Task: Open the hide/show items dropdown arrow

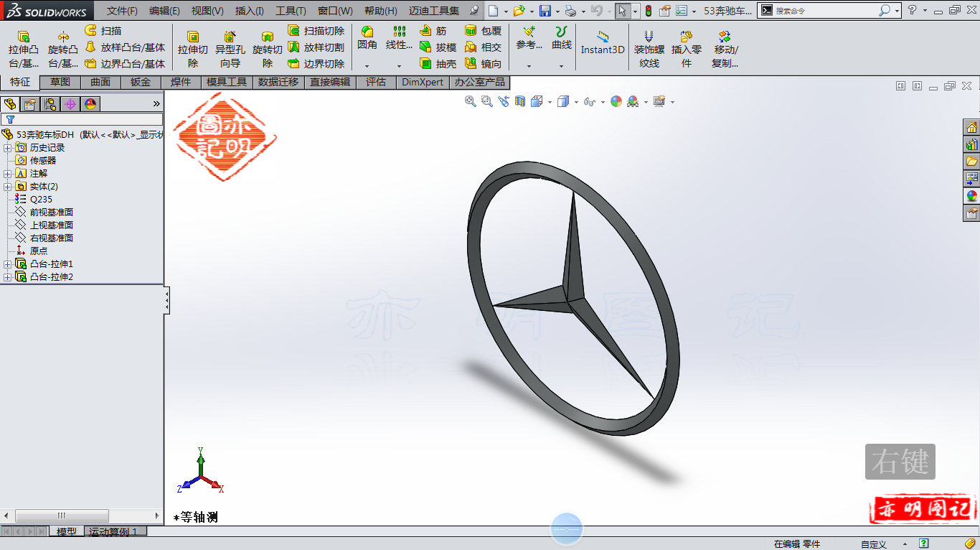Action: (603, 102)
